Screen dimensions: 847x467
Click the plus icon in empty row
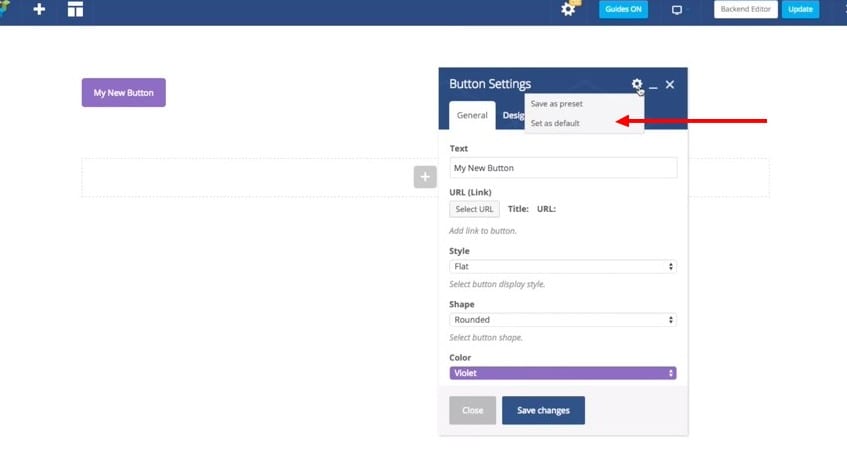pyautogui.click(x=425, y=177)
